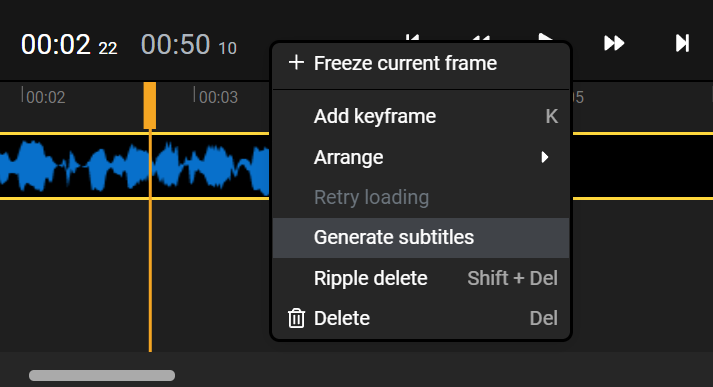Click the 00:03 mark on timeline ruler

click(x=218, y=97)
